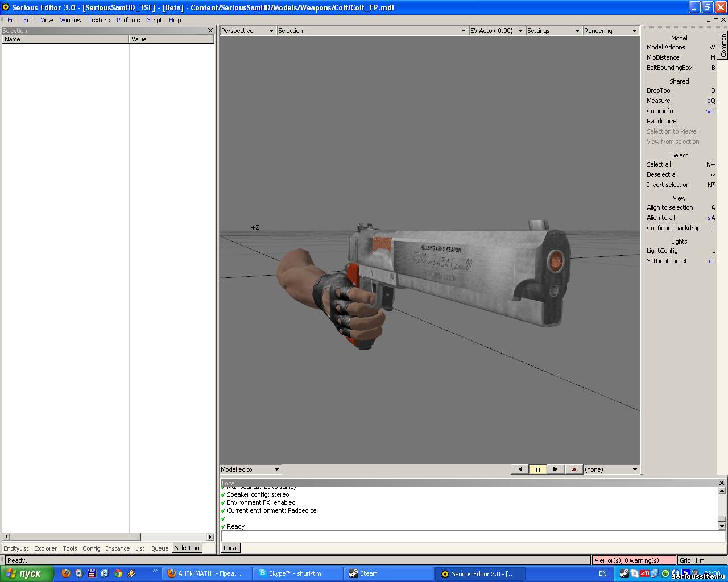This screenshot has height=582, width=728.
Task: Open the View menu
Action: tap(47, 20)
